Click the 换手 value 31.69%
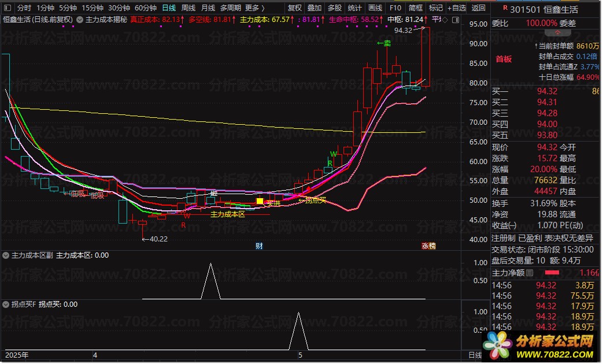603x364 pixels. click(x=543, y=203)
